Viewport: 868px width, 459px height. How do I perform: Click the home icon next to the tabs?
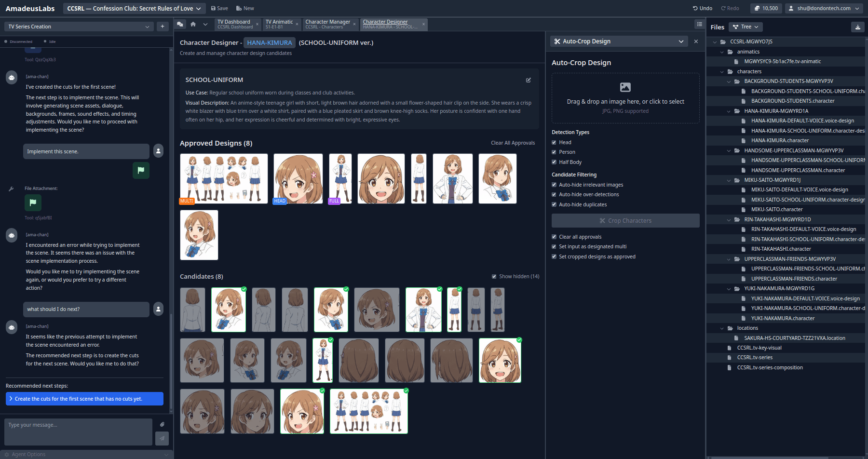coord(193,24)
